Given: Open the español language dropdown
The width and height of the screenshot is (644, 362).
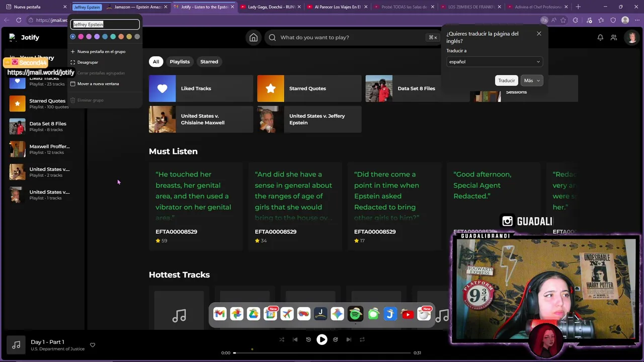Looking at the screenshot, I should pyautogui.click(x=494, y=62).
